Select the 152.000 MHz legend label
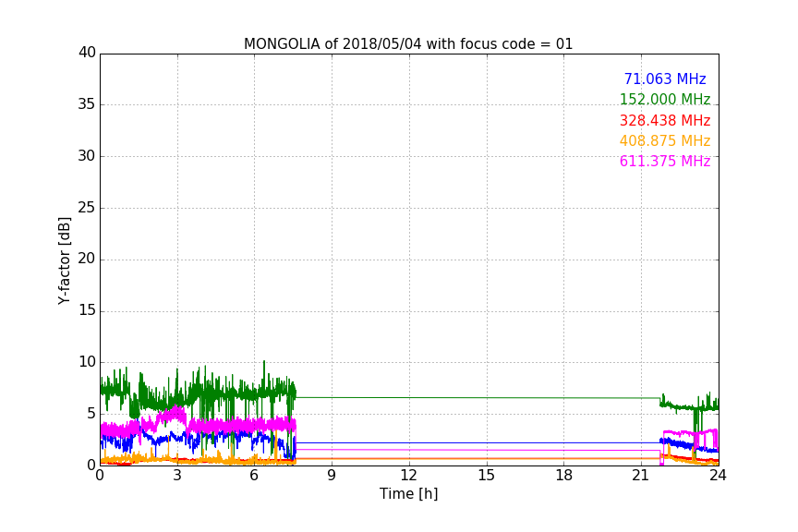798x532 pixels. point(665,99)
